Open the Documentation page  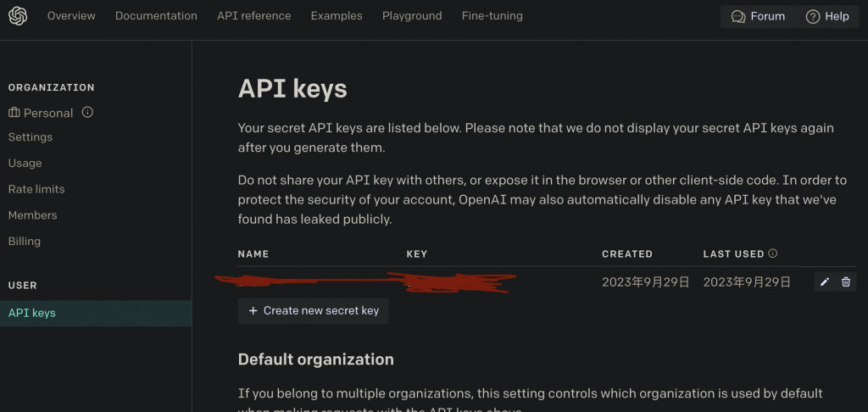156,16
